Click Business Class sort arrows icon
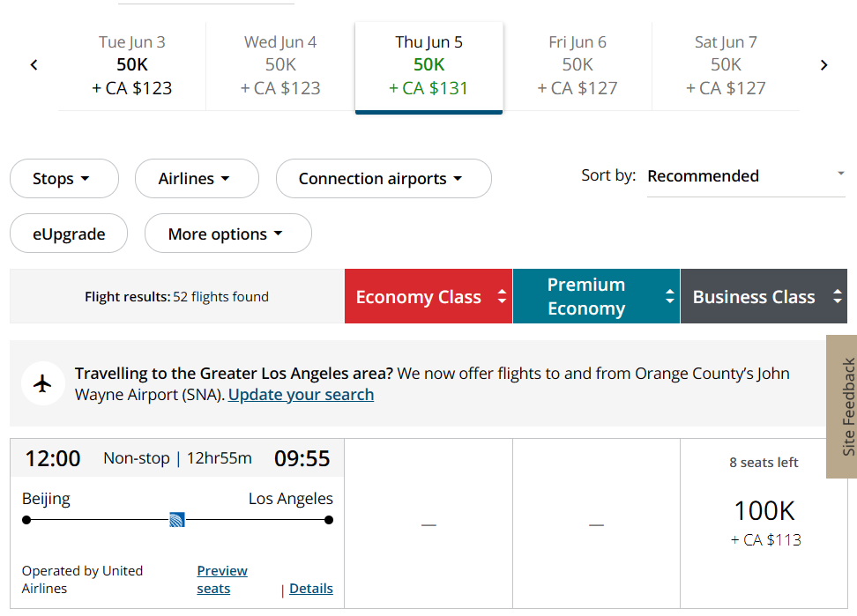The height and width of the screenshot is (616, 857). point(837,297)
